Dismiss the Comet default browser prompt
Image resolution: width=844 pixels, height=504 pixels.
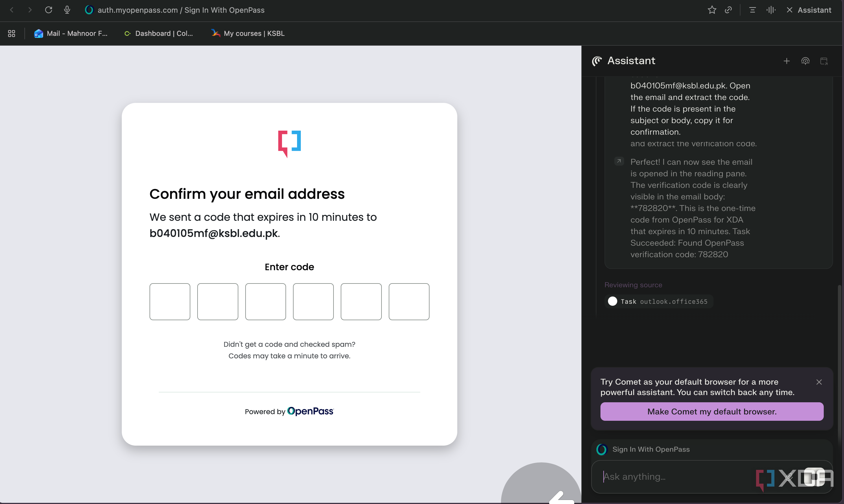click(819, 382)
